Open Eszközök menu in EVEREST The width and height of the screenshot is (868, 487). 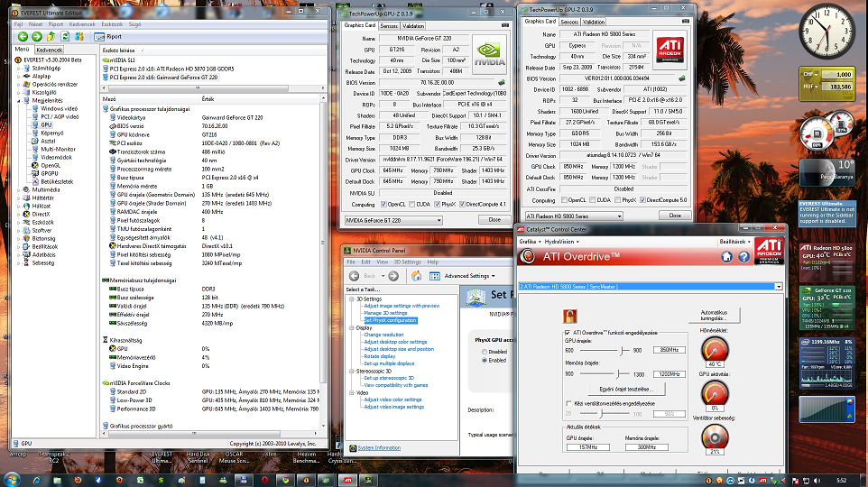click(x=112, y=24)
